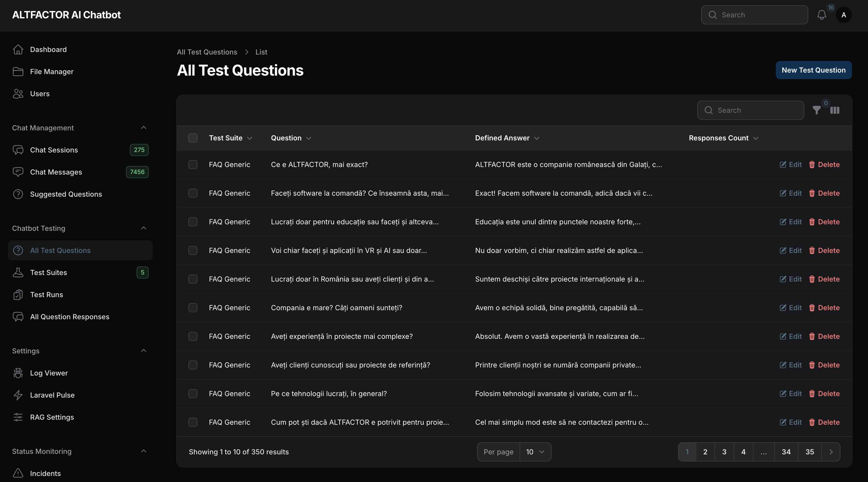Open the filter panel on the questions table

coord(817,110)
